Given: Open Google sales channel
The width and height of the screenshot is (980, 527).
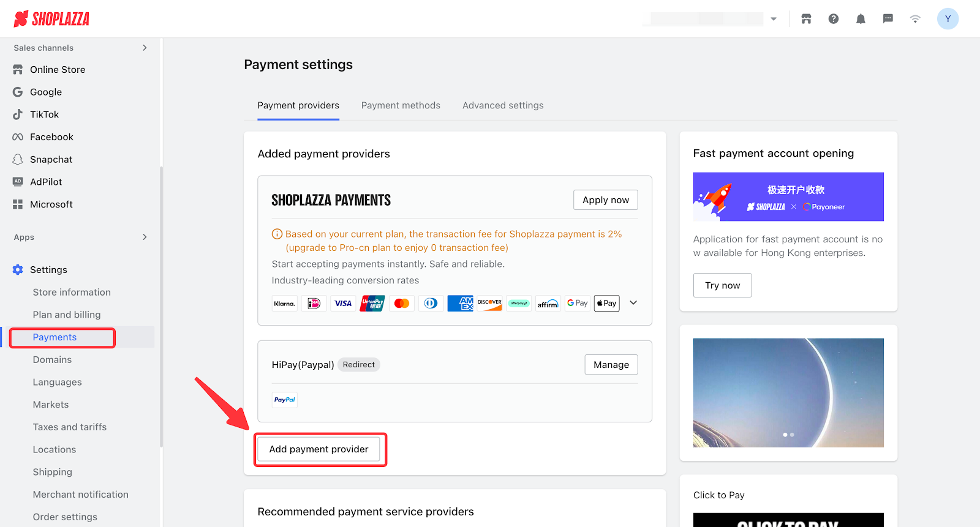Looking at the screenshot, I should tap(46, 92).
